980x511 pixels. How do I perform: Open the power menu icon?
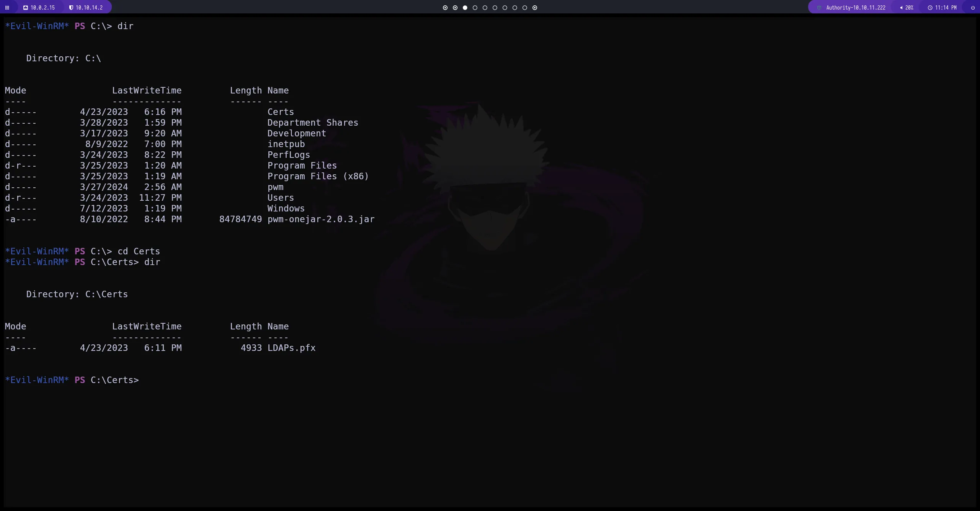pos(973,8)
